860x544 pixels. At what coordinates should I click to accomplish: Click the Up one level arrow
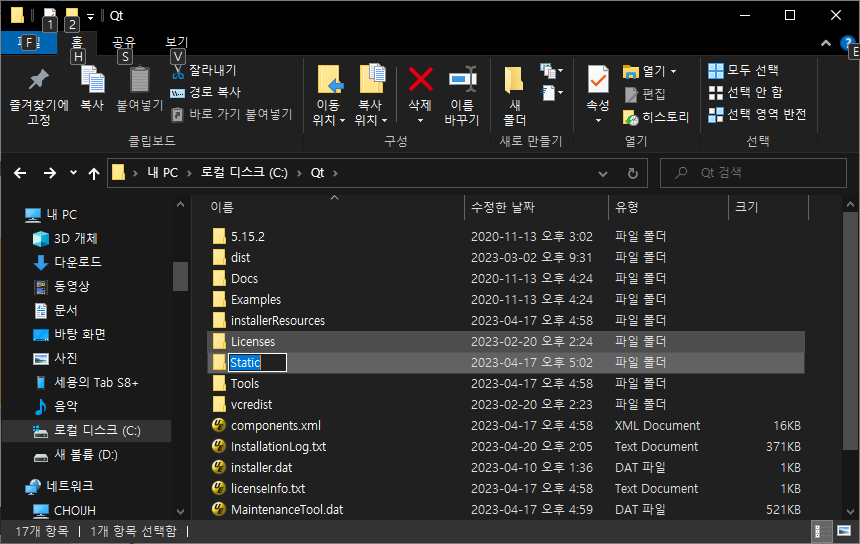(94, 174)
